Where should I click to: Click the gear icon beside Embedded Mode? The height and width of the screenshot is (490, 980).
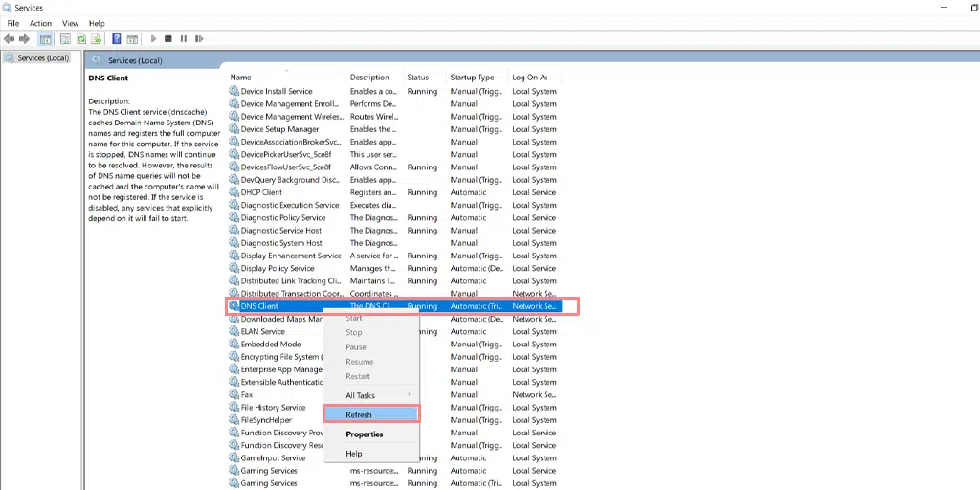(x=234, y=344)
